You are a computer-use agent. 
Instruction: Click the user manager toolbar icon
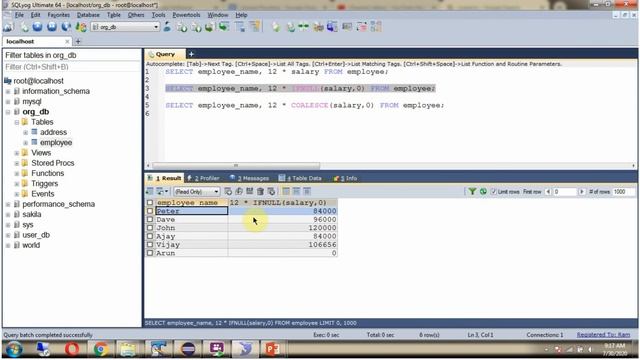click(x=167, y=27)
